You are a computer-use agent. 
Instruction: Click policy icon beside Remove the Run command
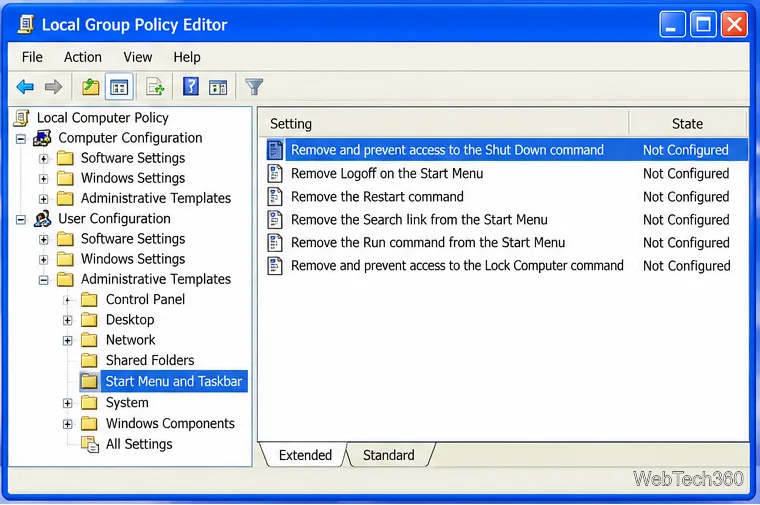pyautogui.click(x=275, y=243)
